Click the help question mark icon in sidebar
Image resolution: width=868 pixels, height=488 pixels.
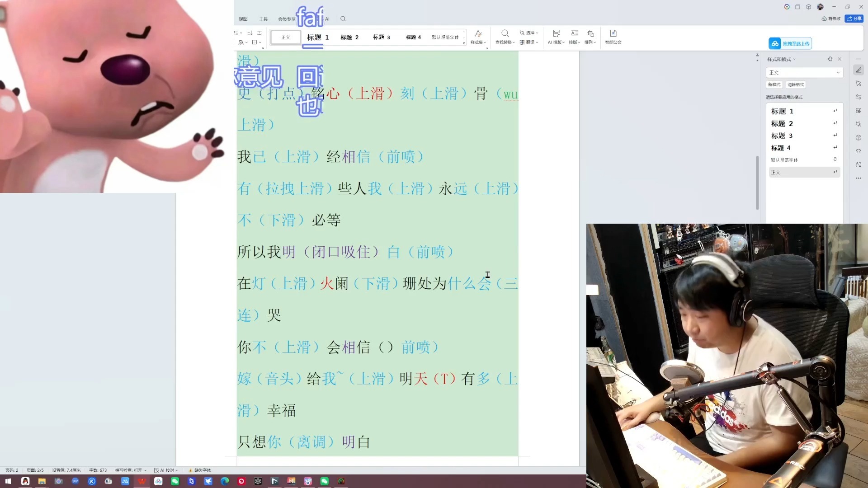859,138
